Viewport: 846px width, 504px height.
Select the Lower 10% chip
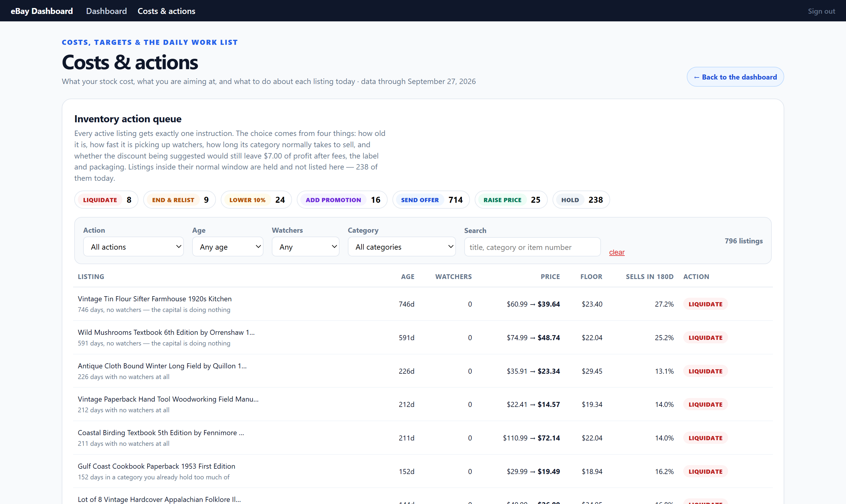tap(256, 200)
